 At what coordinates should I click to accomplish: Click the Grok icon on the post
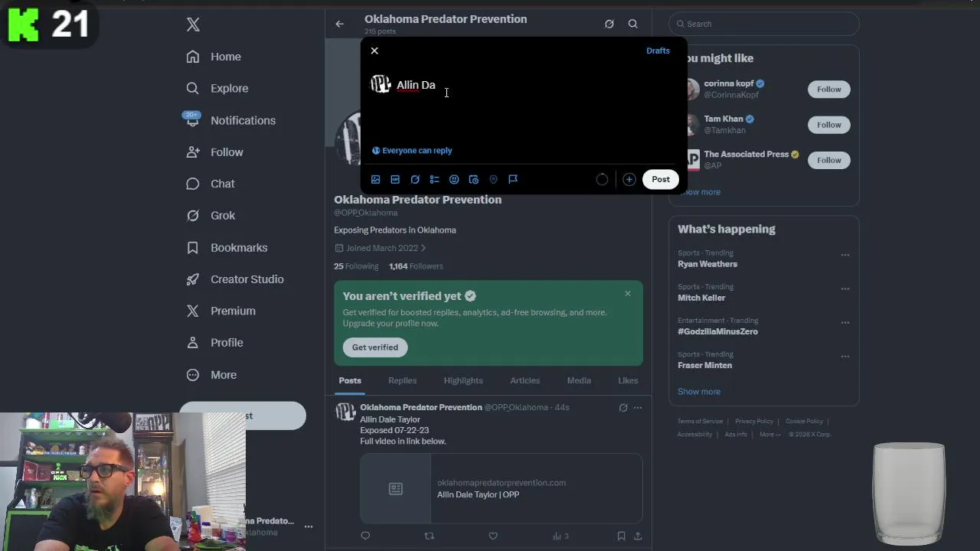[x=623, y=408]
